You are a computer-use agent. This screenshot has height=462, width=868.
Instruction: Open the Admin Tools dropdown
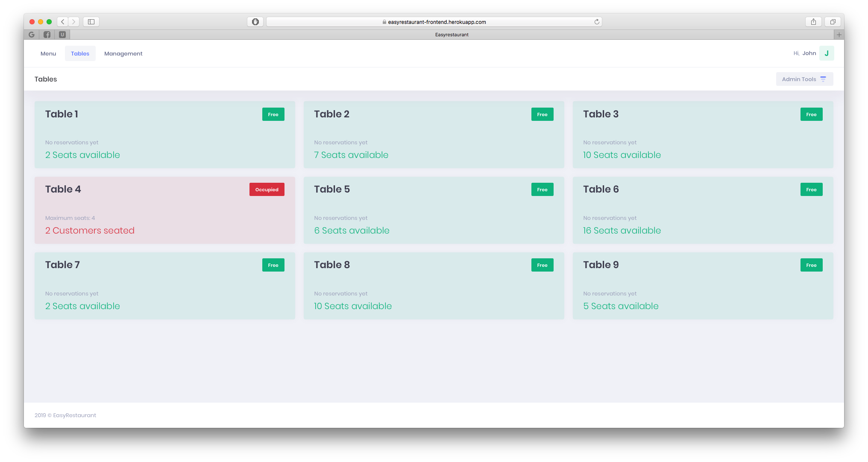click(x=804, y=79)
